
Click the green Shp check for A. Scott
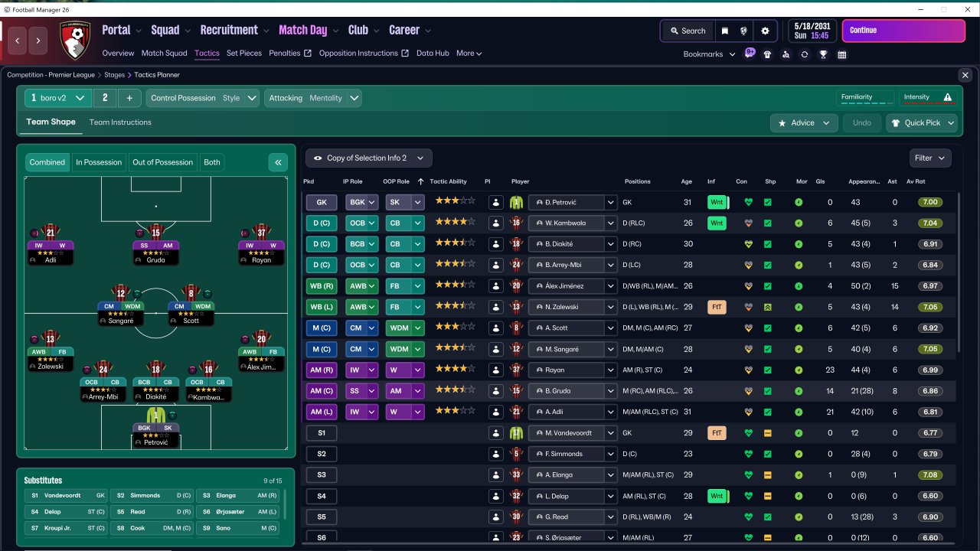pos(768,328)
